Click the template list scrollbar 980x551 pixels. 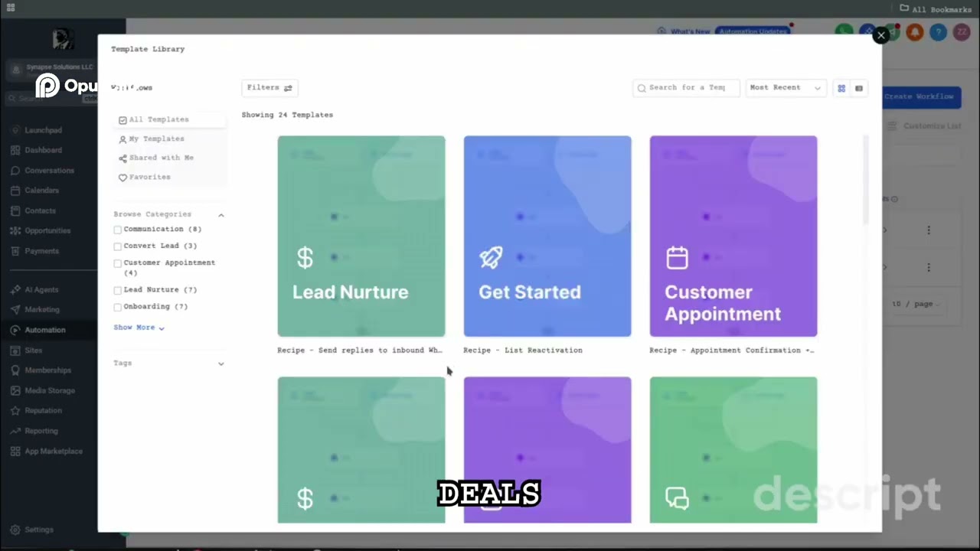click(x=866, y=181)
